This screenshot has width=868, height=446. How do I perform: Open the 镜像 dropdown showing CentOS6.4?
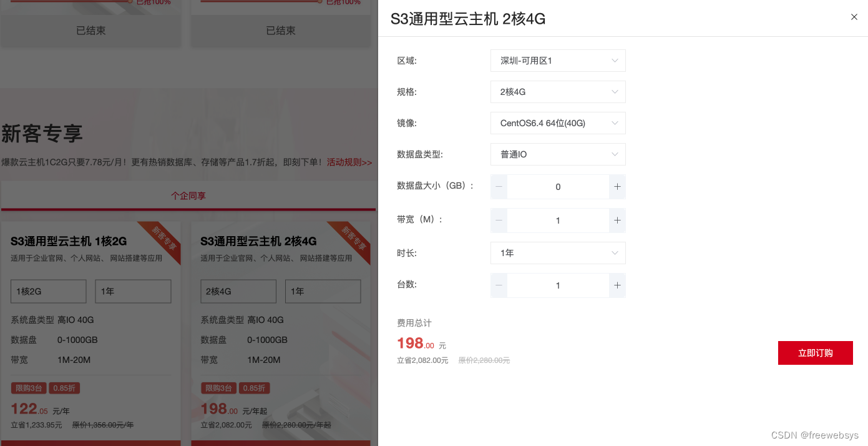[558, 123]
